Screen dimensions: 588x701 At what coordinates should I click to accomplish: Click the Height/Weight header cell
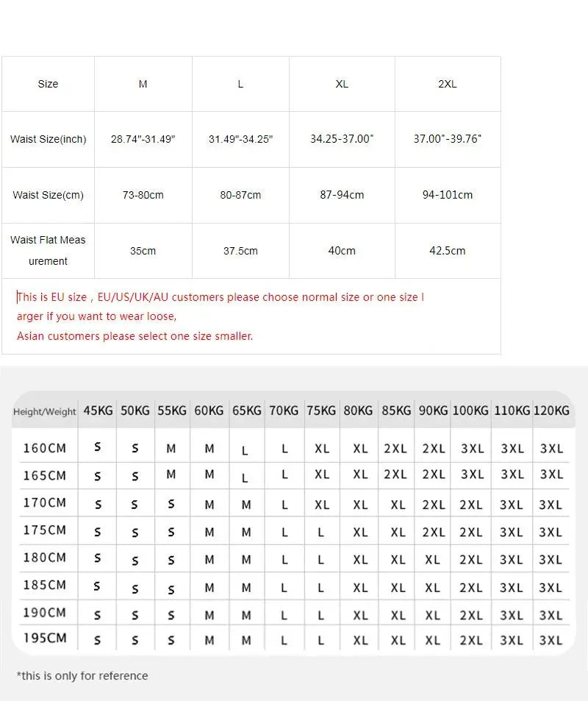coord(44,412)
